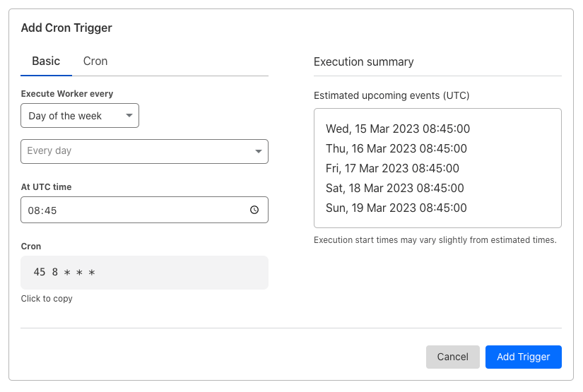The width and height of the screenshot is (583, 392).
Task: Open the clock time picker icon
Action: (254, 210)
